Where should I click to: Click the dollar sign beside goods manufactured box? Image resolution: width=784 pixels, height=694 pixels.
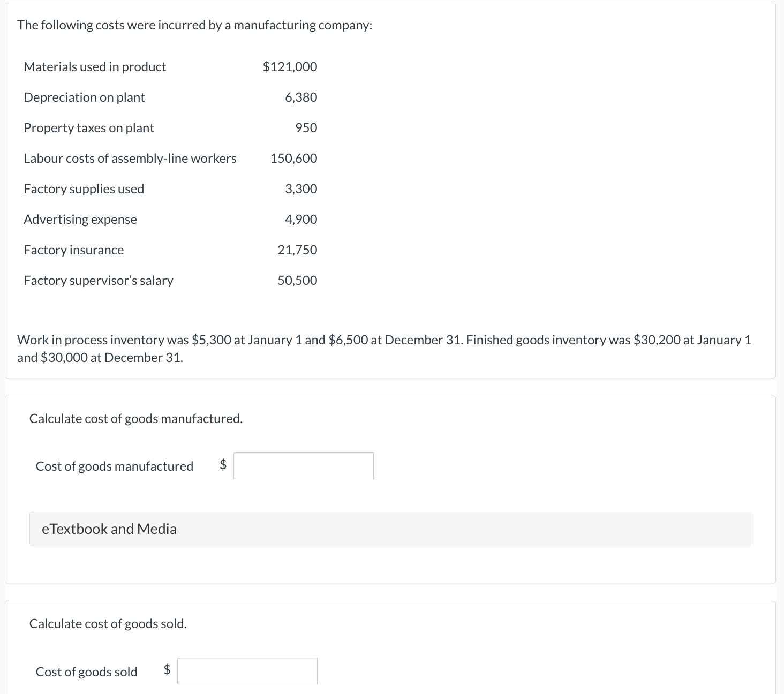pyautogui.click(x=223, y=465)
